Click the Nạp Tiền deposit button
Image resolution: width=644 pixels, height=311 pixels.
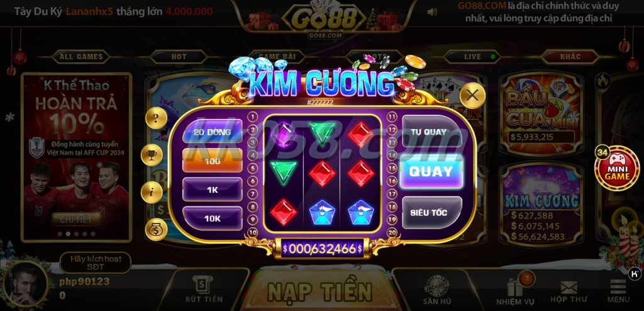tap(320, 291)
